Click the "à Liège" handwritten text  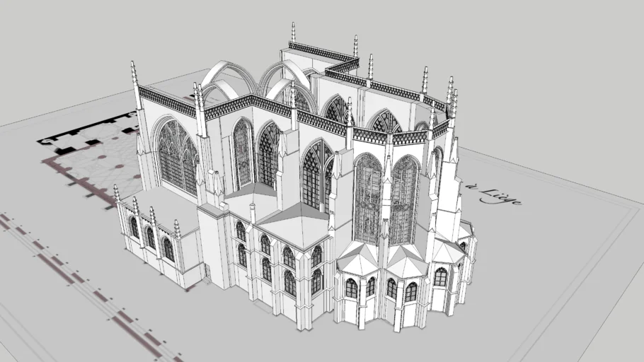pyautogui.click(x=495, y=192)
